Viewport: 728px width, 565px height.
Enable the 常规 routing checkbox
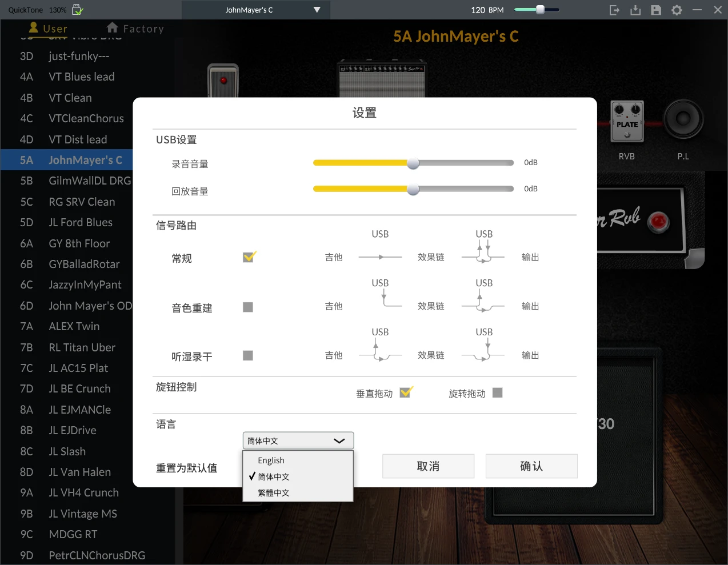click(x=249, y=257)
